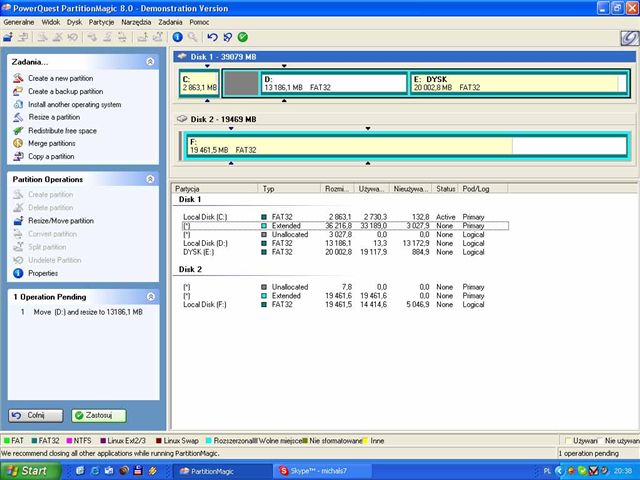The height and width of the screenshot is (480, 640).
Task: Click the FAT32 teal legend swatch
Action: click(x=34, y=441)
